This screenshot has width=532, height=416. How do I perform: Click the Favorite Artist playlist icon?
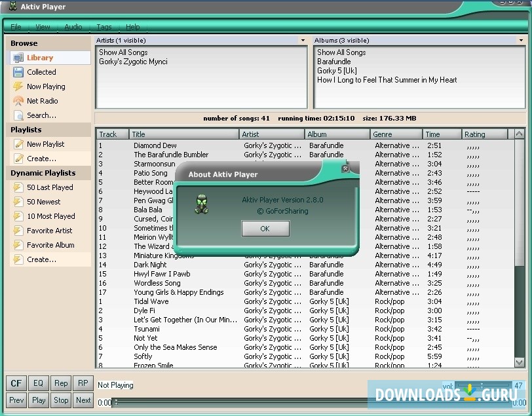point(18,231)
